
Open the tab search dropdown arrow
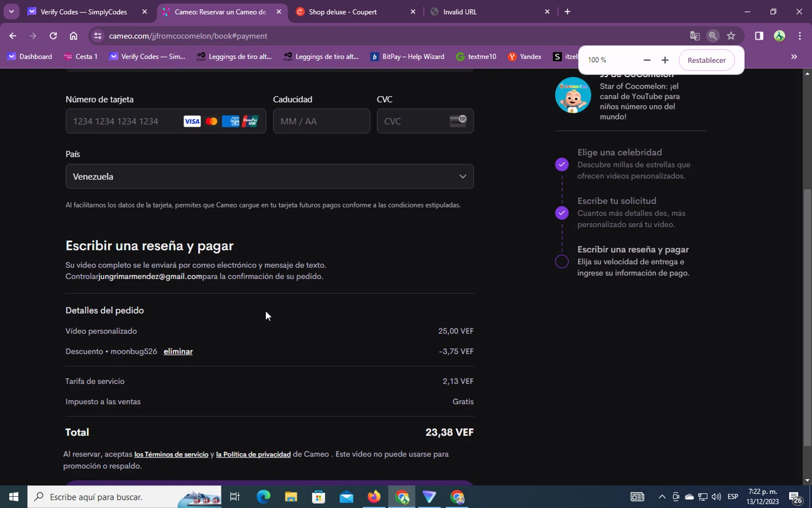pos(11,11)
